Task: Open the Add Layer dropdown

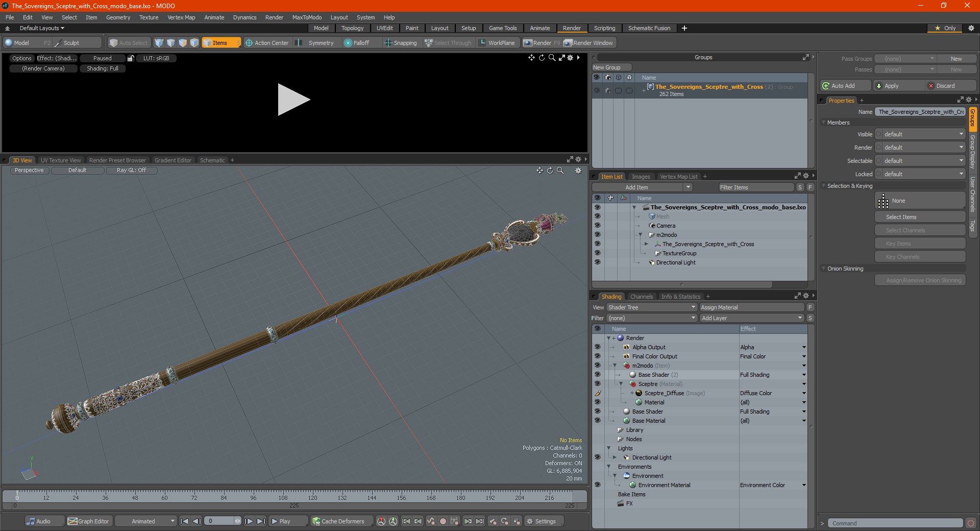Action: click(x=752, y=318)
